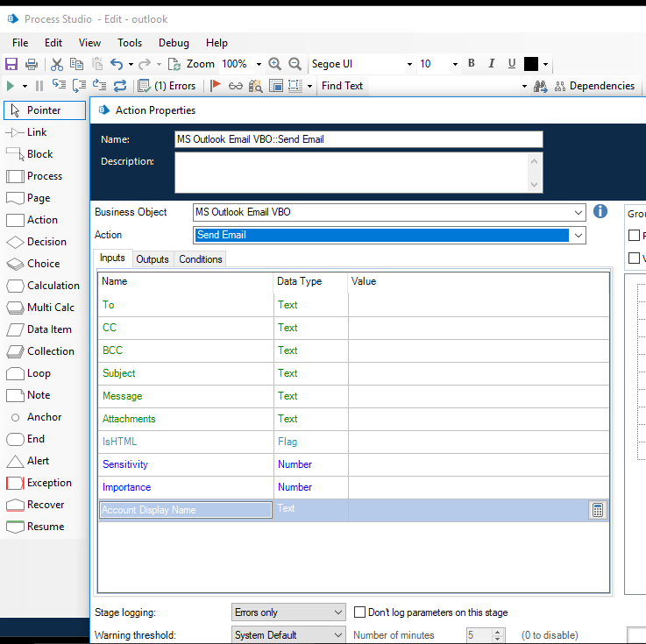Image resolution: width=646 pixels, height=644 pixels.
Task: Toggle Don't log parameters on this stage
Action: click(360, 612)
